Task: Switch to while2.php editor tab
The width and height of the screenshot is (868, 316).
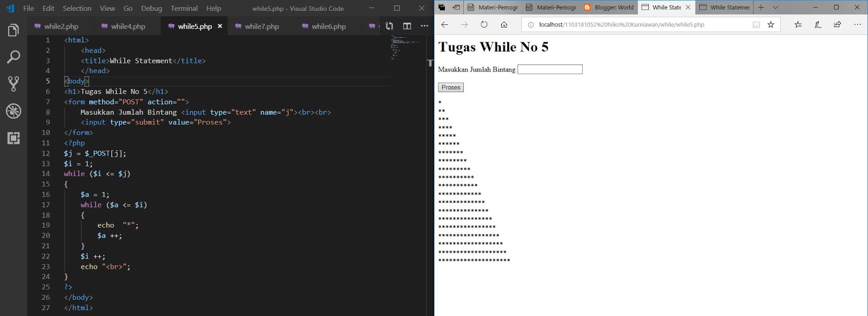Action: click(x=61, y=26)
